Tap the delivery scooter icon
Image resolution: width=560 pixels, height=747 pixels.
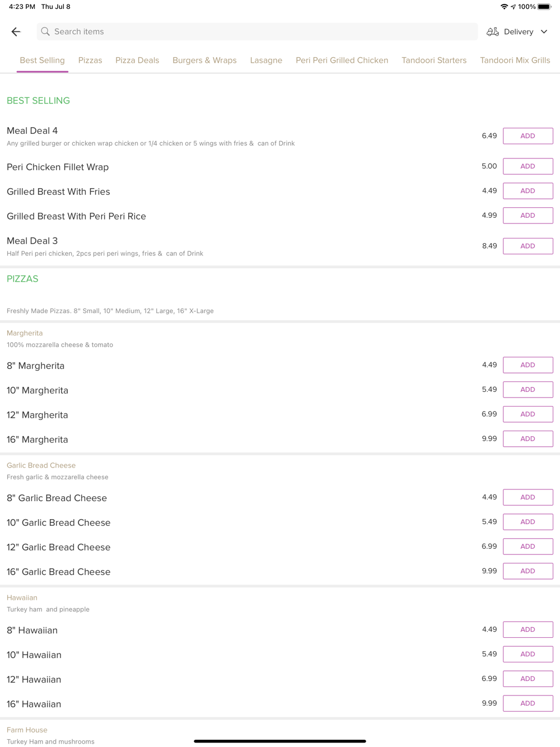pos(492,32)
